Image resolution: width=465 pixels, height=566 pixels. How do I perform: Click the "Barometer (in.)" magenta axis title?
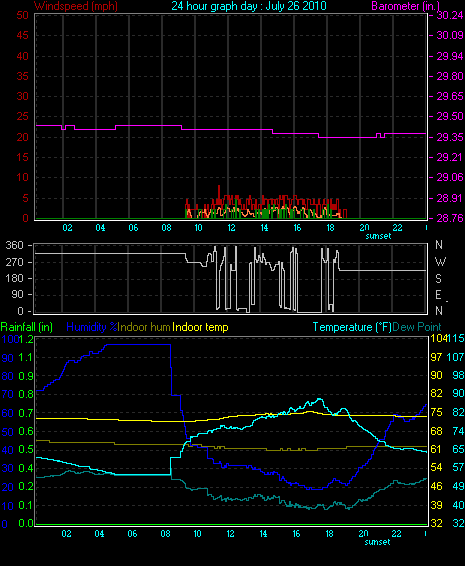pyautogui.click(x=405, y=6)
